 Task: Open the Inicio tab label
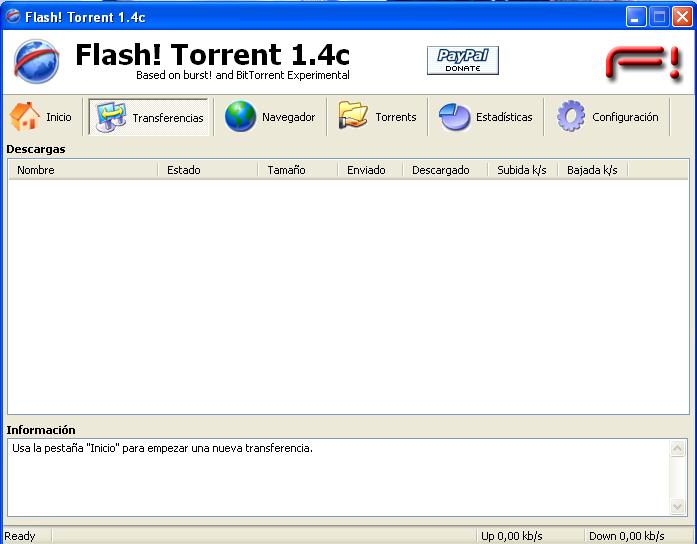click(59, 117)
